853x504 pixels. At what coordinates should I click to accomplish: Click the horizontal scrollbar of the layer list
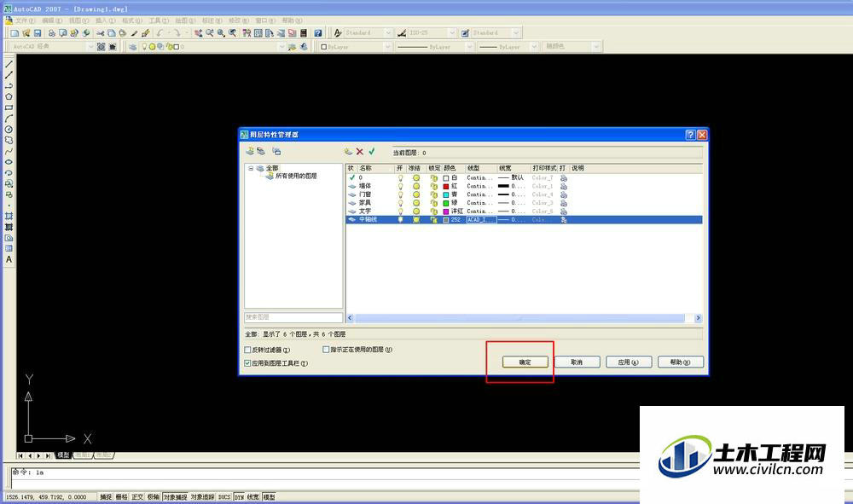(x=524, y=318)
